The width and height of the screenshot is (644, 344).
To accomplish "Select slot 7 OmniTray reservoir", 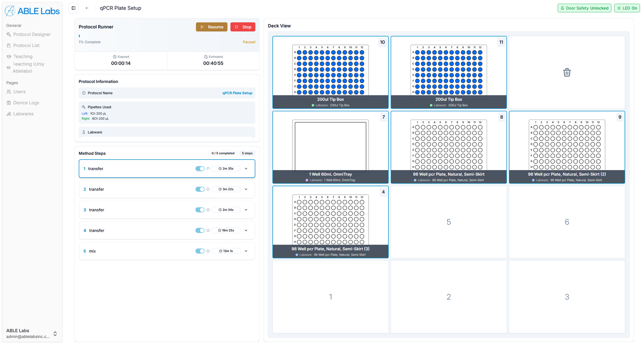I will (330, 147).
